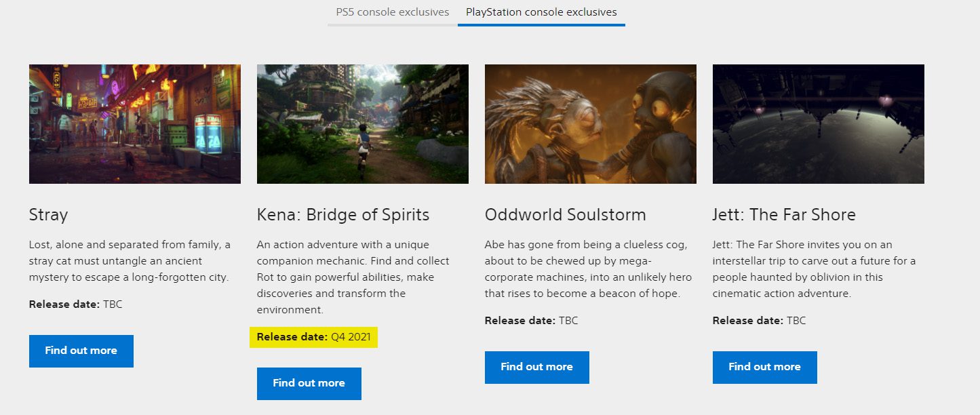The height and width of the screenshot is (415, 980).
Task: Click Kena's highlighted release date Q4 2021
Action: [314, 337]
